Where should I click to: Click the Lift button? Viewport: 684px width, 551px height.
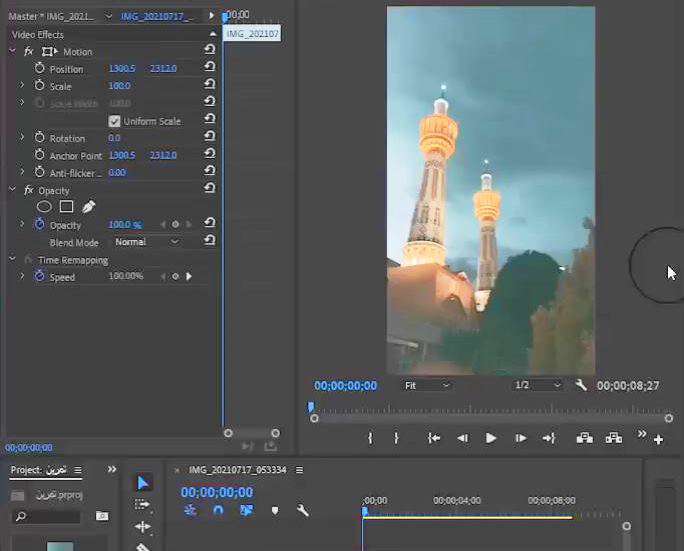[x=585, y=438]
